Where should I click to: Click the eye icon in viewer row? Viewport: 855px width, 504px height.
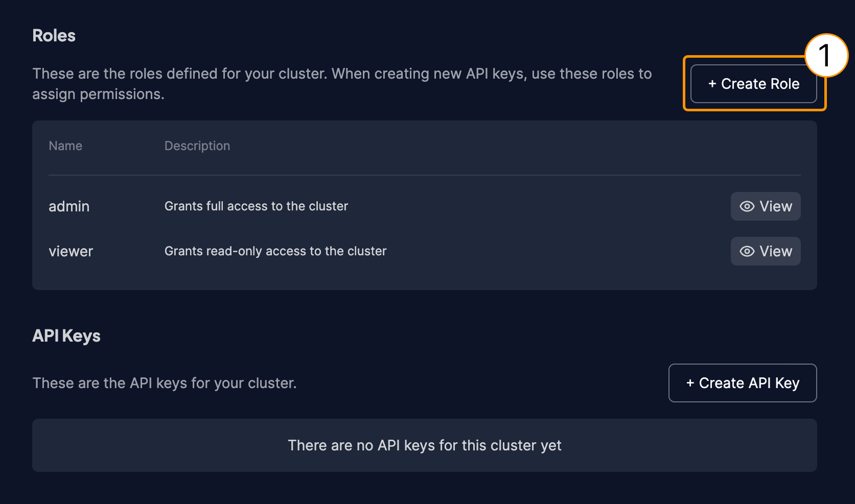pos(747,251)
